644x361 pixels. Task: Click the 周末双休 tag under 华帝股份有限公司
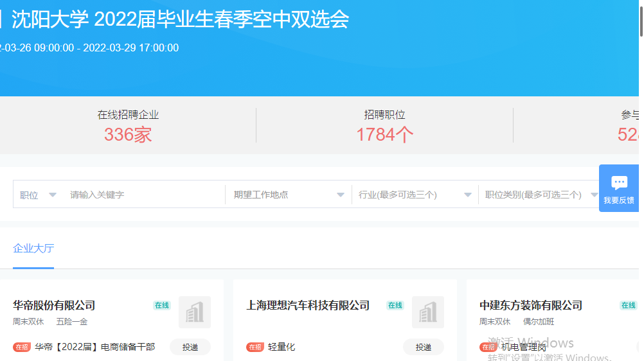pyautogui.click(x=28, y=322)
